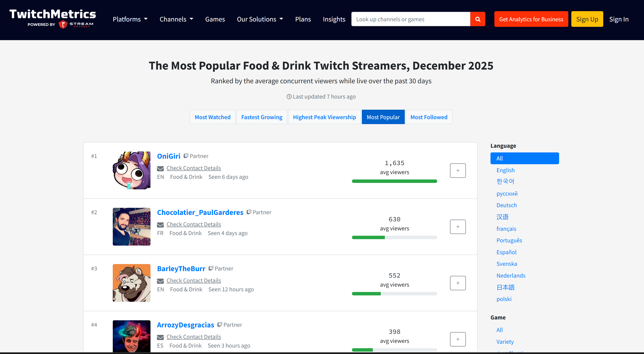The height and width of the screenshot is (354, 644).
Task: Open the Channels dropdown menu
Action: [x=176, y=19]
